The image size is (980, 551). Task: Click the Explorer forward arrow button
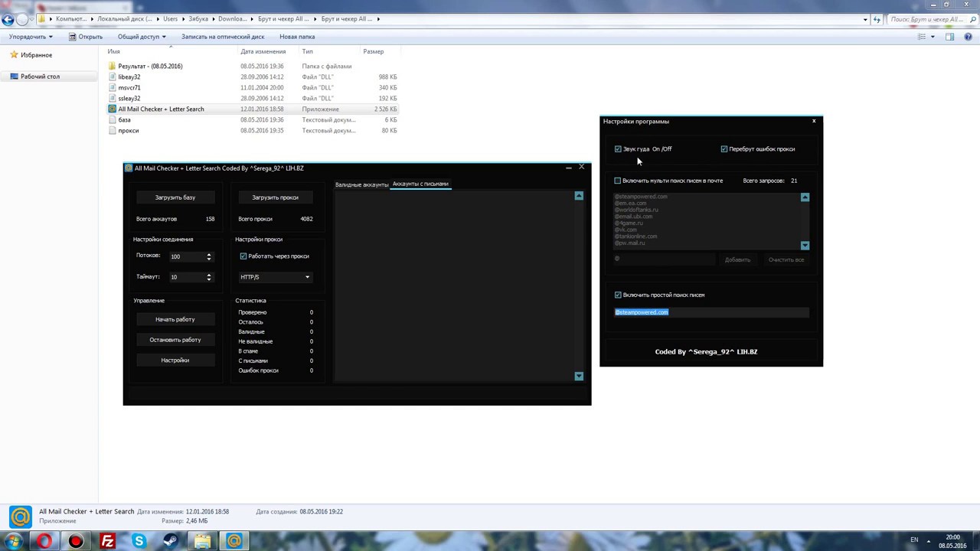[x=22, y=19]
